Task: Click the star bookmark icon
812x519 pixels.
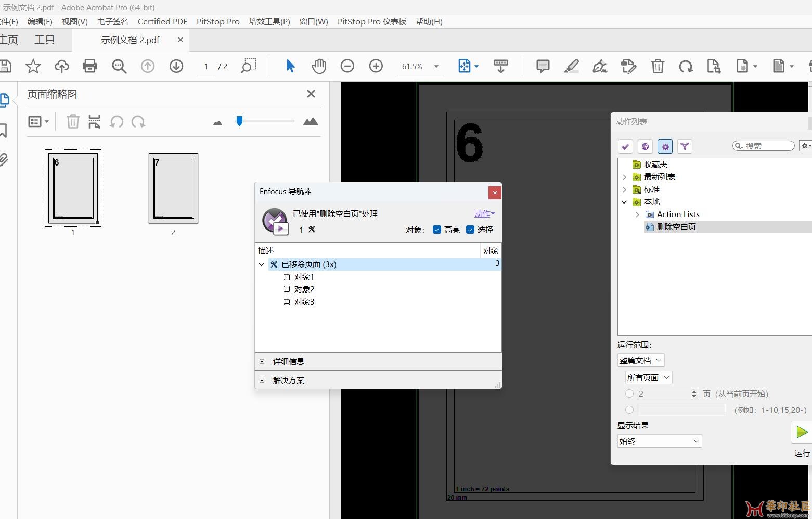Action: point(33,66)
